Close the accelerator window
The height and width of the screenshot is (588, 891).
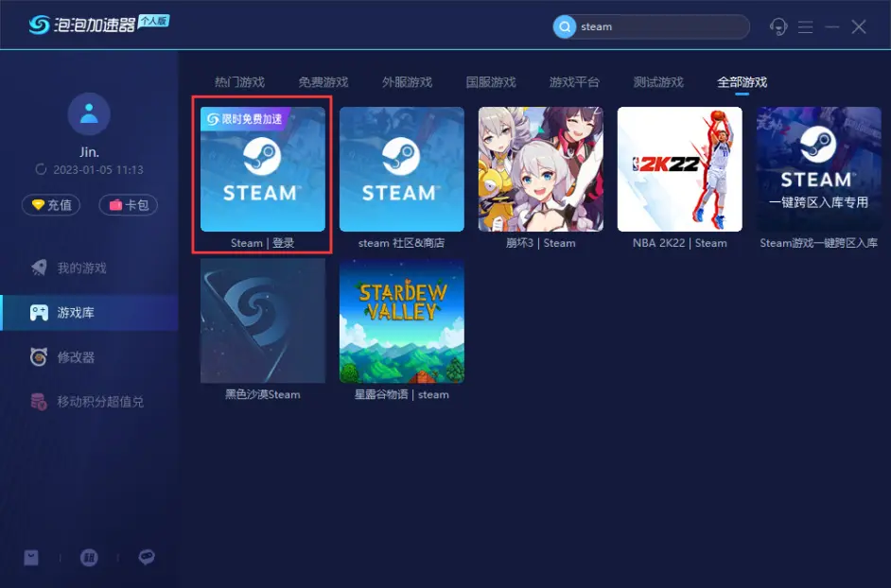click(x=859, y=26)
